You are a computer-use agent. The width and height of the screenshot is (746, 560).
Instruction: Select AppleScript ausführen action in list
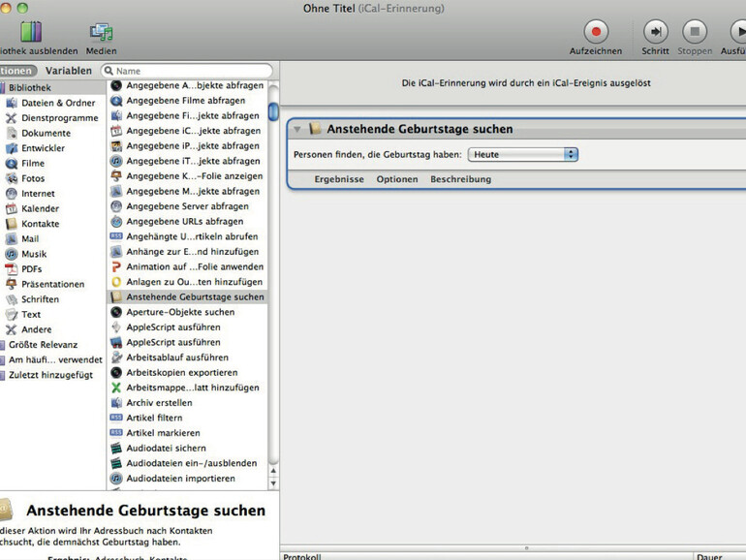pyautogui.click(x=172, y=327)
